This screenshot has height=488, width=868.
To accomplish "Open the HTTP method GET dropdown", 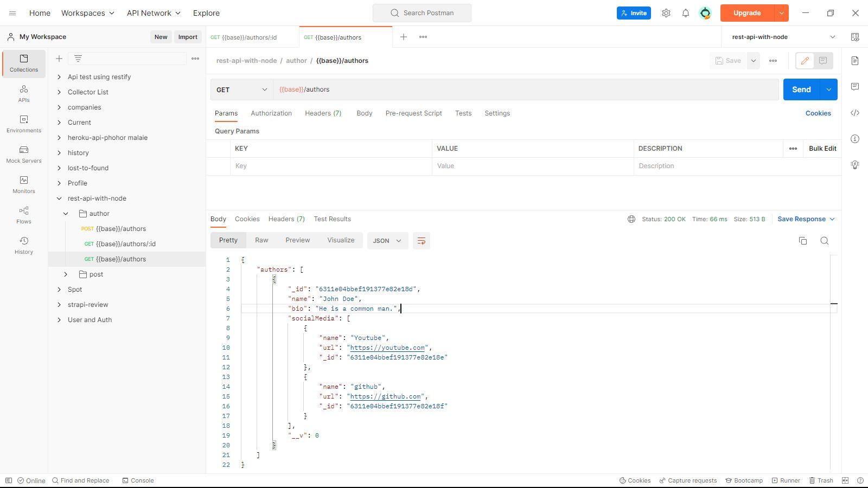I will click(241, 89).
